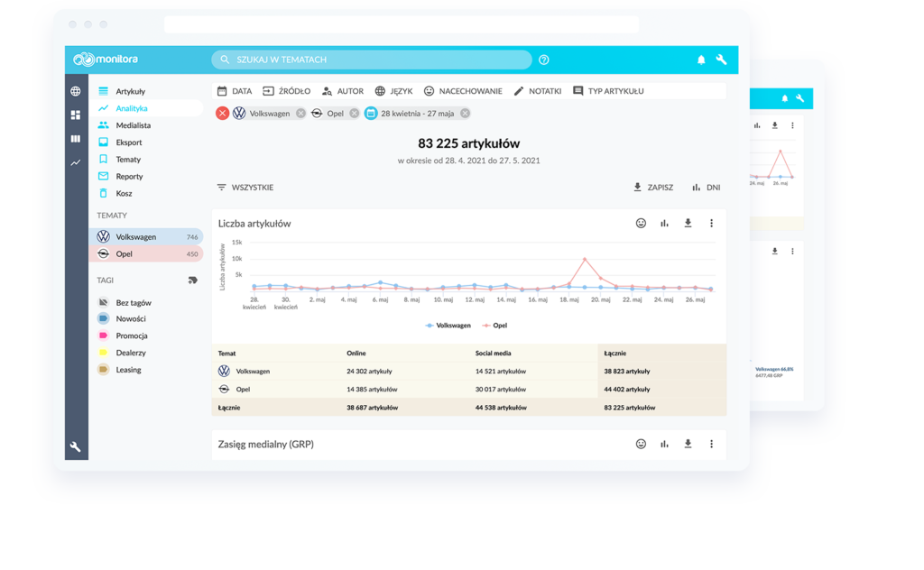Click the SZUKAJ W TEMATACH search field
This screenshot has width=924, height=570.
(x=372, y=60)
